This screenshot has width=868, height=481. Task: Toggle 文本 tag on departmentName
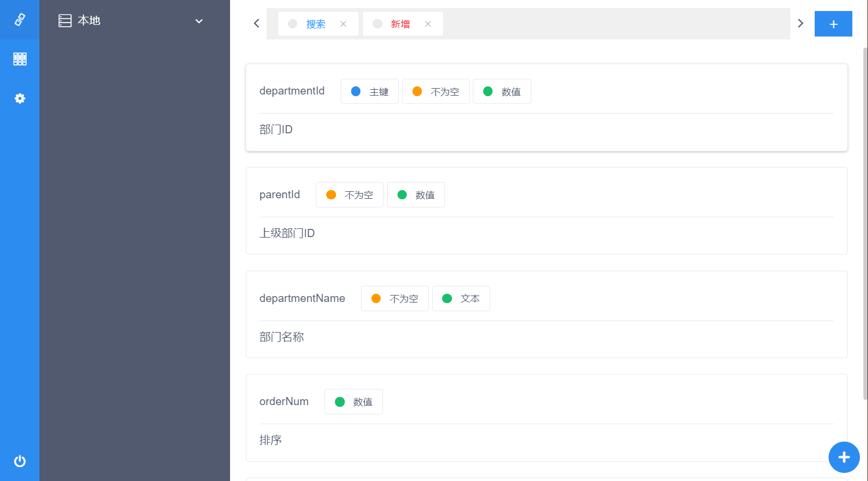[x=461, y=298]
